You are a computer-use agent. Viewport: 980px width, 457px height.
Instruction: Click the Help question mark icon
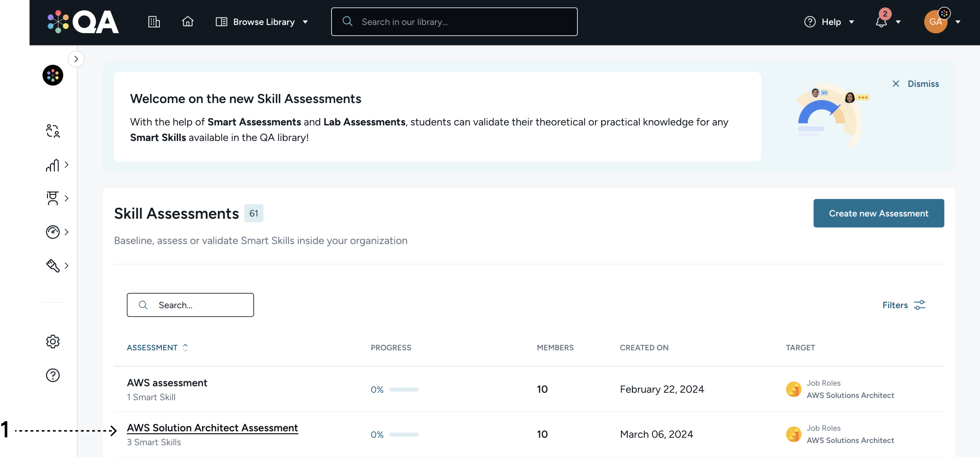click(x=810, y=22)
